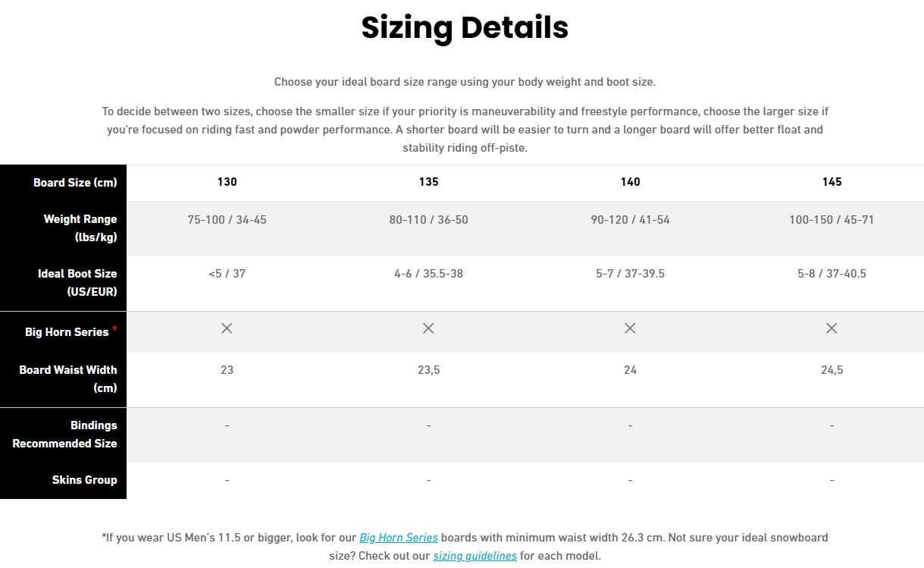Click the X icon under board size 140
The width and height of the screenshot is (924, 568).
point(630,328)
